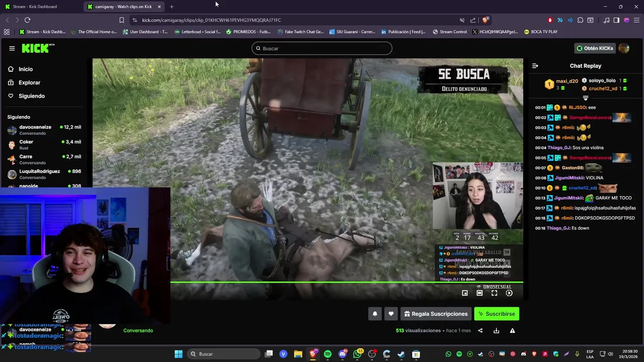Follow the channel with the heart button
Viewport: 644px width, 362px height.
(x=391, y=314)
